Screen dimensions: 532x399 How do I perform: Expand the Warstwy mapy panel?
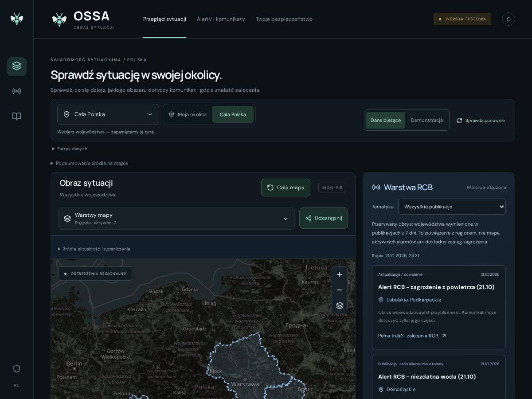click(176, 219)
